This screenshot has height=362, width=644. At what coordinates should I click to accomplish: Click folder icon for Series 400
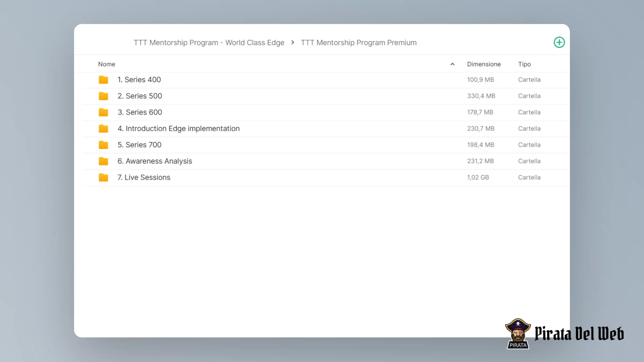click(x=103, y=80)
